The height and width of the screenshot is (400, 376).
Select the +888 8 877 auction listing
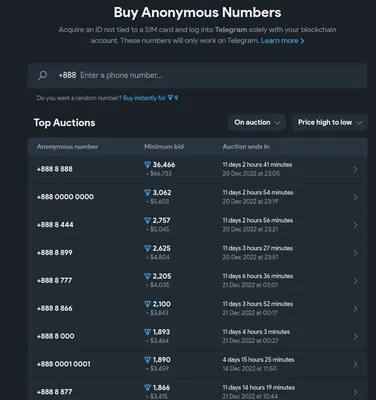tap(197, 391)
